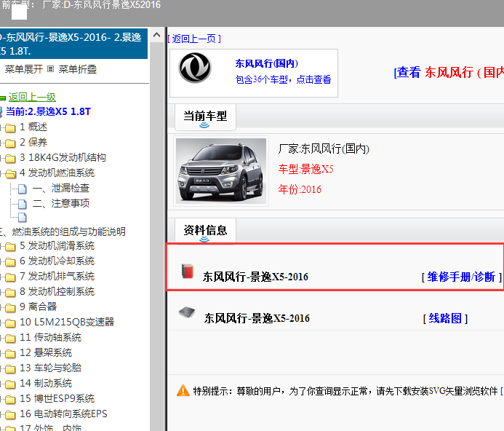Select 13 车轮与轮胎 tree item
The width and height of the screenshot is (504, 431).
tap(50, 368)
